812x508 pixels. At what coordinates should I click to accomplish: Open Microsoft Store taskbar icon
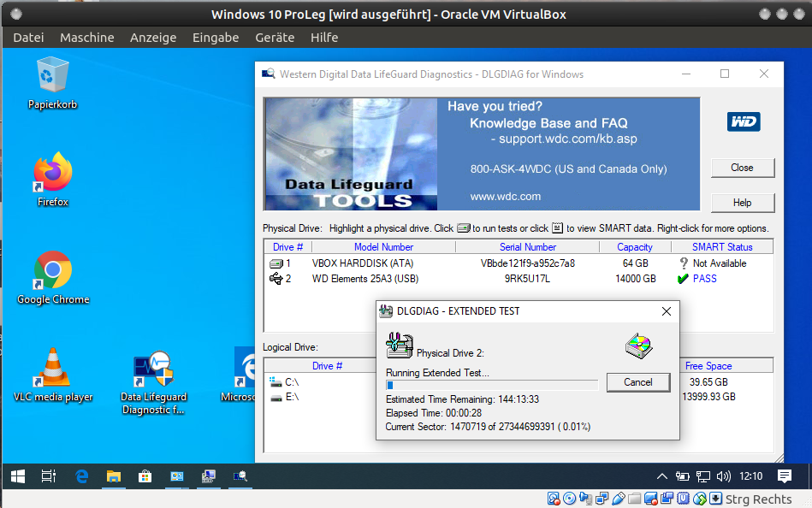[x=145, y=476]
